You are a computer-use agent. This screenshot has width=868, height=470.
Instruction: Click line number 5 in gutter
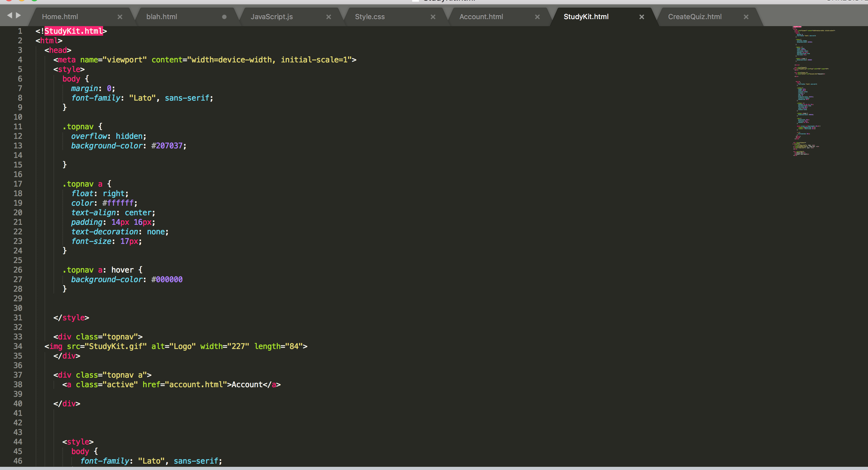click(20, 69)
